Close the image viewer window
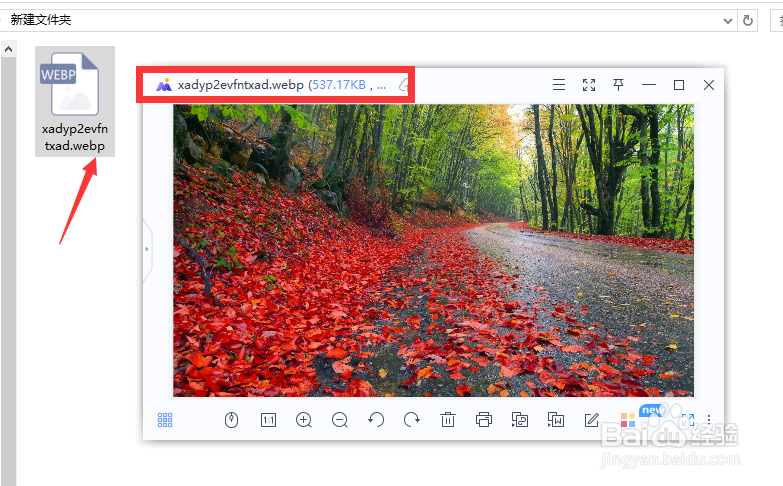Screen dimensions: 783x486 coord(709,85)
